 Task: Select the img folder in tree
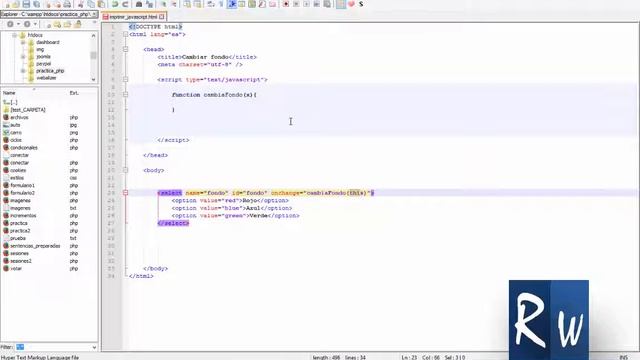click(40, 49)
